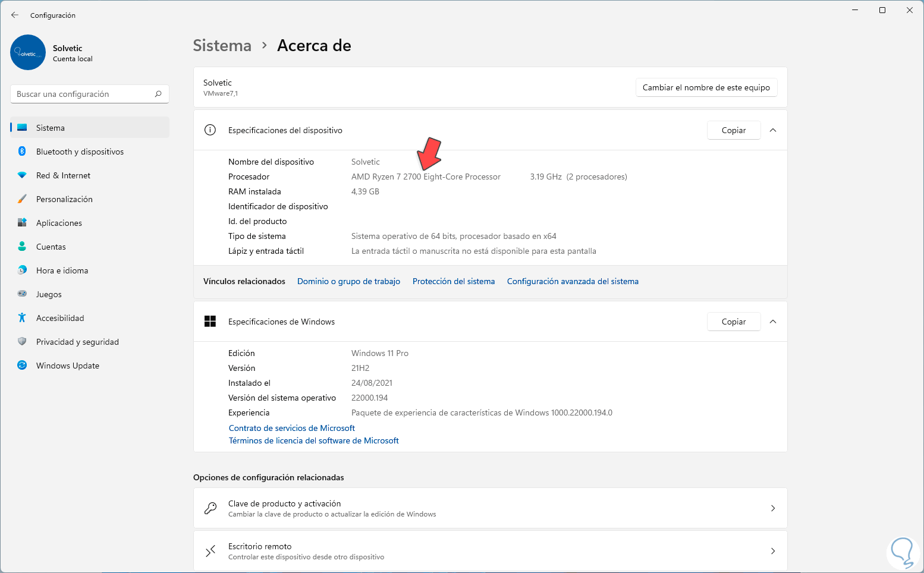This screenshot has width=924, height=573.
Task: Open Personalización settings
Action: point(90,199)
